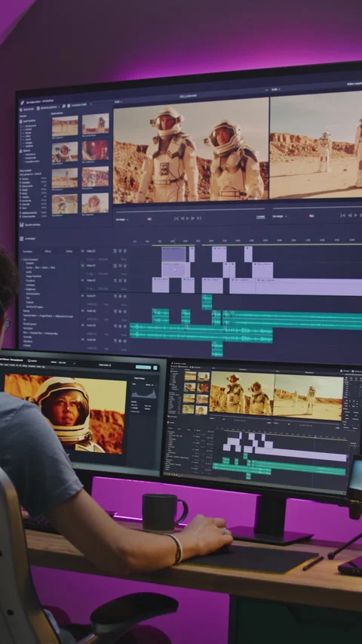Mute the Audio 04 track with its speaker icon
362x644 pixels.
pos(124,341)
